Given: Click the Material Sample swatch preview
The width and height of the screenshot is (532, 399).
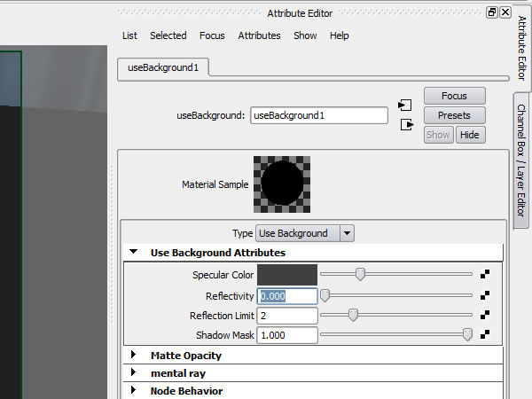Looking at the screenshot, I should pos(282,184).
